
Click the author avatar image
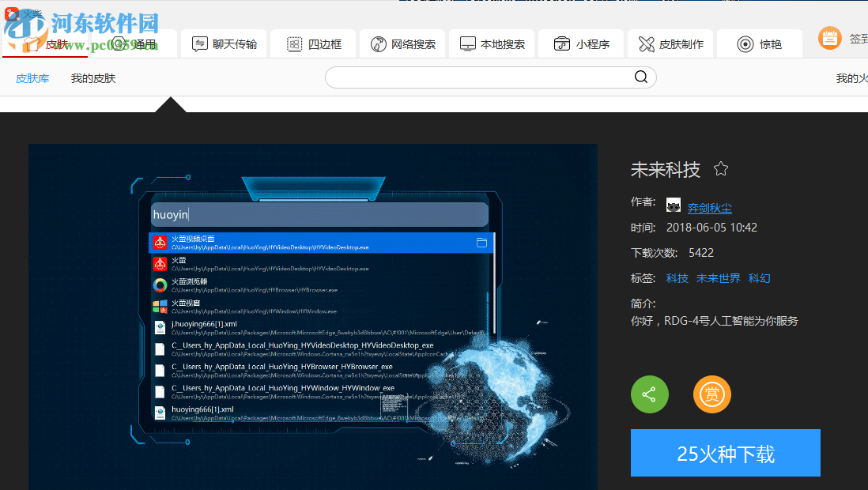(674, 206)
